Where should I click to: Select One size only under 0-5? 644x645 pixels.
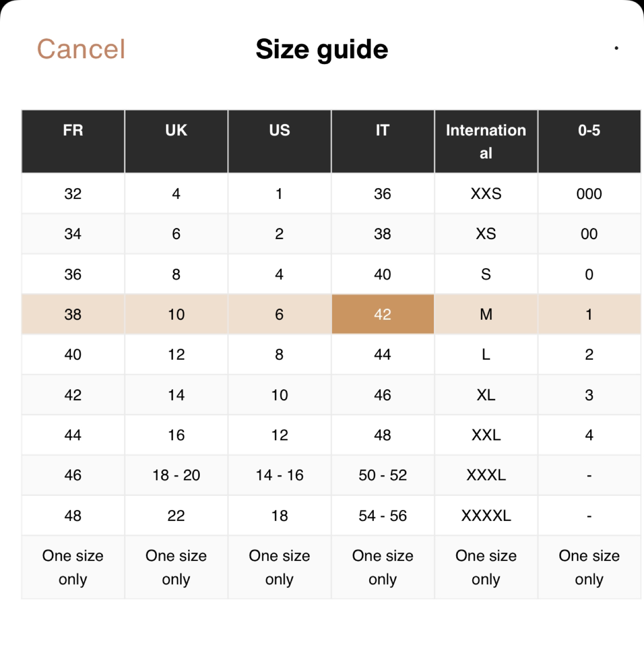589,567
